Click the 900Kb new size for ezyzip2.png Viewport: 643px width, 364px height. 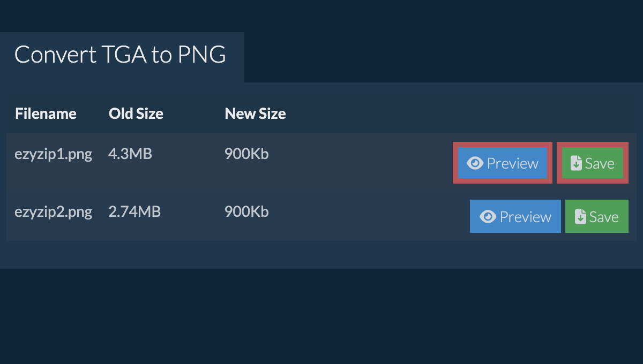tap(246, 212)
